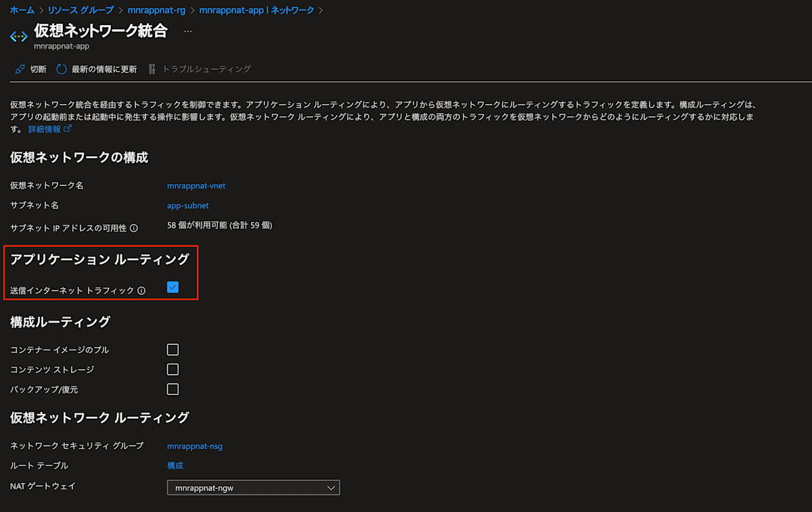Open リソース グループ in the breadcrumb

point(81,10)
